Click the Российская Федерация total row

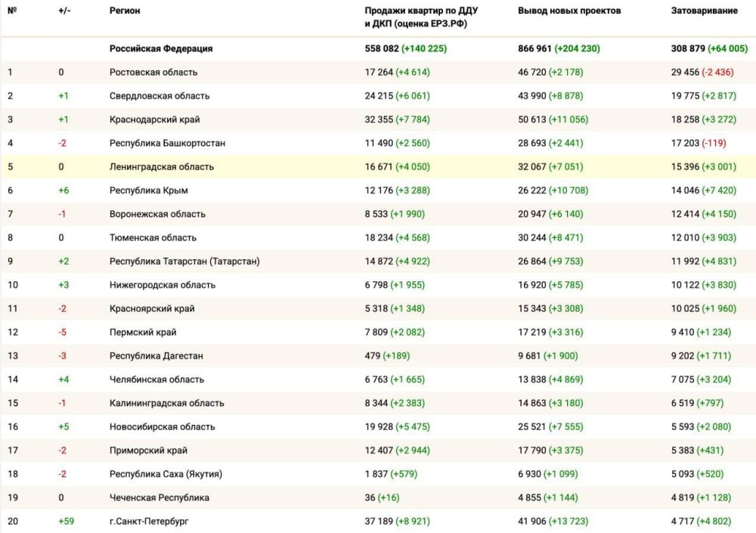click(x=161, y=48)
